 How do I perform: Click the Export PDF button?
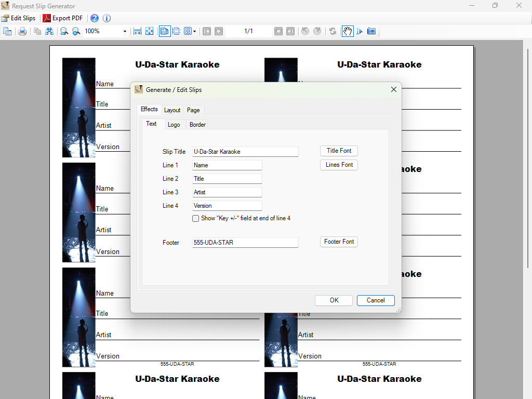click(x=63, y=18)
